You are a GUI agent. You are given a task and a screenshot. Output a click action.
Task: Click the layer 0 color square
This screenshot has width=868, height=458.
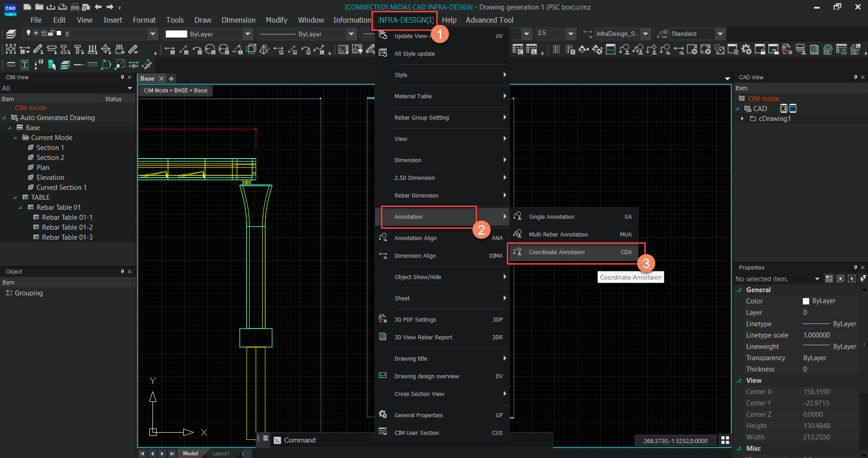(x=59, y=33)
